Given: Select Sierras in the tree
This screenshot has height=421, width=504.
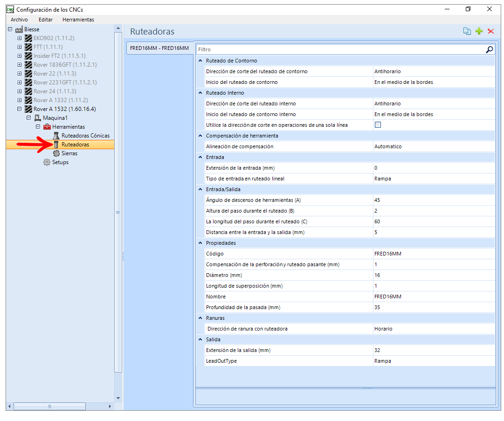Looking at the screenshot, I should [x=69, y=153].
